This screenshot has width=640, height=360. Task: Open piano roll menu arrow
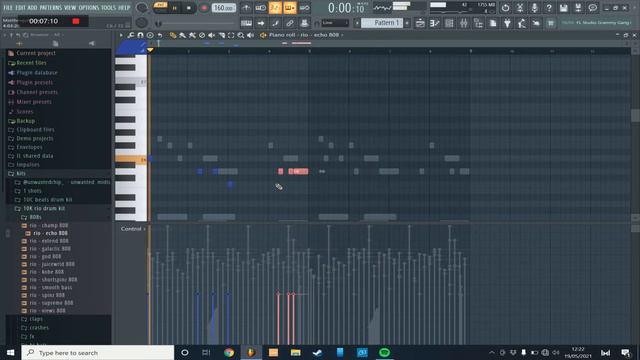[x=121, y=35]
